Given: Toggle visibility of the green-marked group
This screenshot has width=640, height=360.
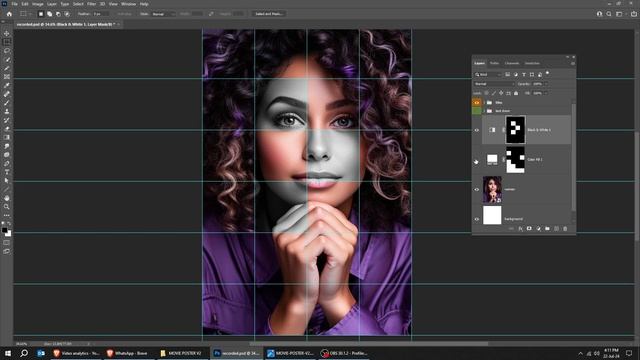Looking at the screenshot, I should click(476, 111).
